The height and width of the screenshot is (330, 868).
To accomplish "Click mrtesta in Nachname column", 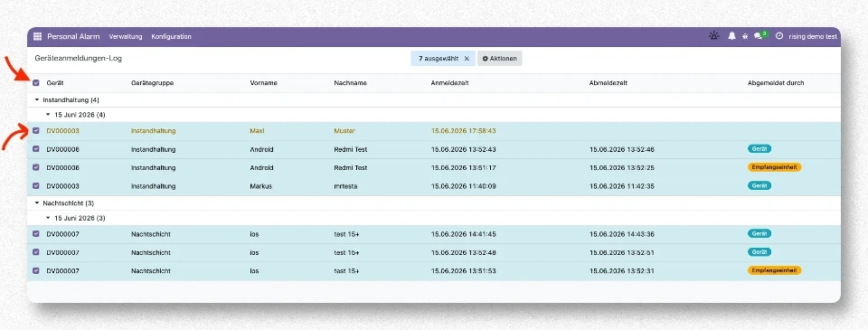I will click(x=346, y=186).
